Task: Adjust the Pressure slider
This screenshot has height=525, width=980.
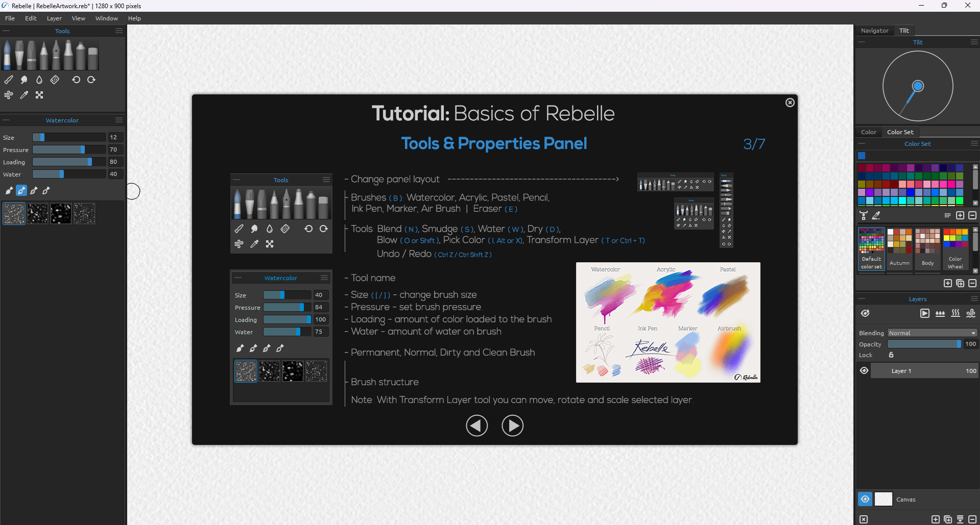Action: (x=69, y=149)
